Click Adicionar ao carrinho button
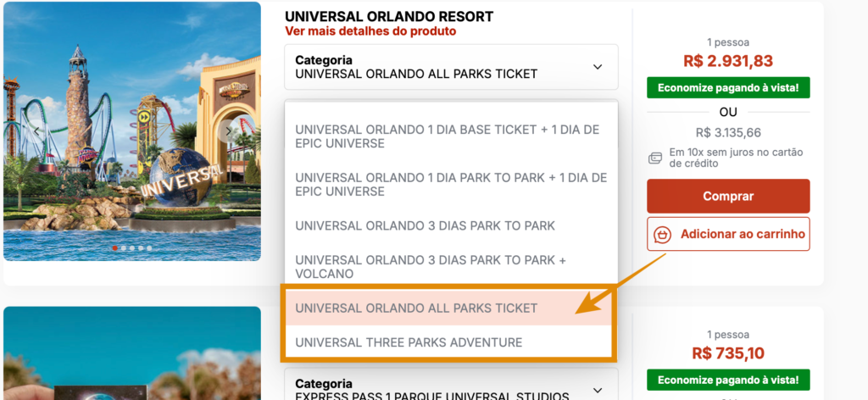 [728, 234]
